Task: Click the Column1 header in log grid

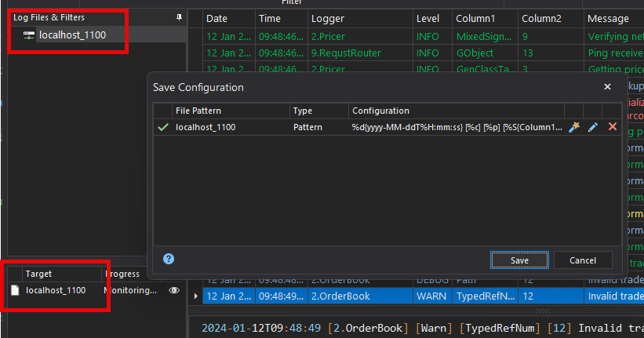Action: 485,19
